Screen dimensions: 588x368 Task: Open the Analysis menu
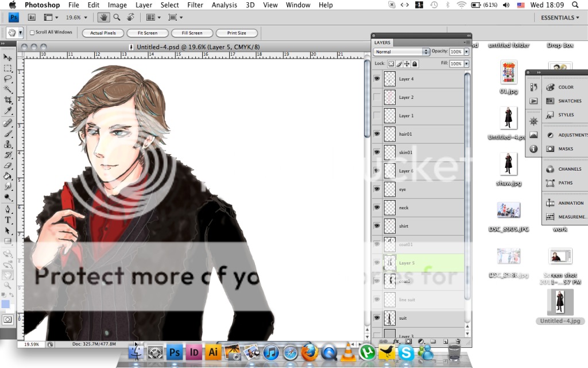coord(225,5)
